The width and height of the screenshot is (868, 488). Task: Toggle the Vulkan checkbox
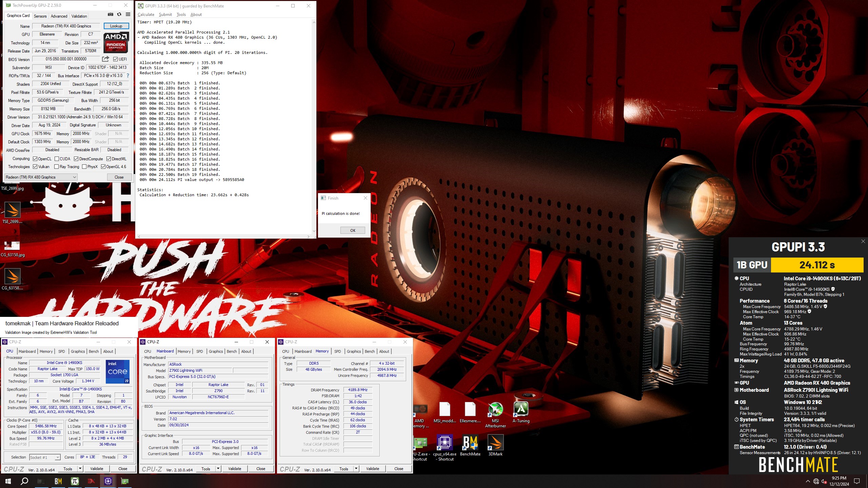point(35,167)
